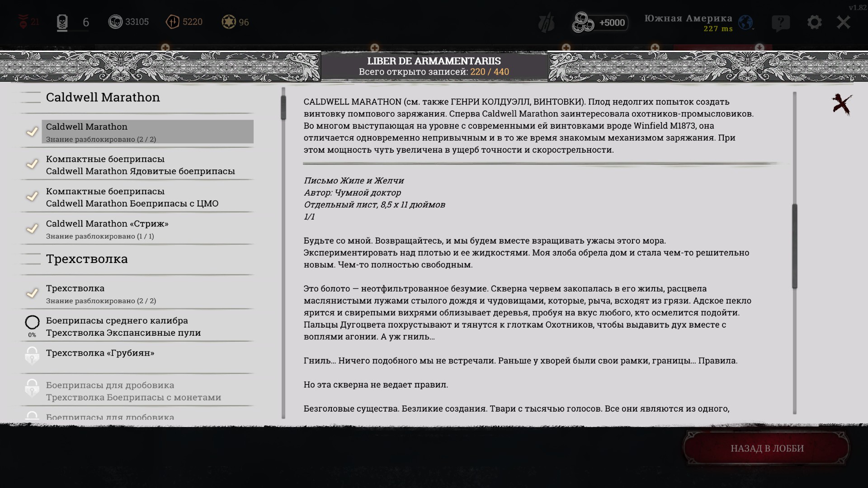Viewport: 868px width, 488px height.
Task: Close the book with the red X
Action: coord(842,104)
